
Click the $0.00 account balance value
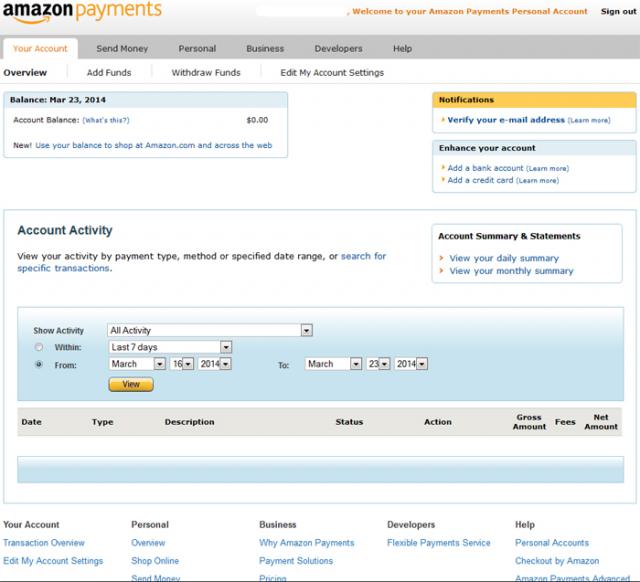[x=258, y=120]
